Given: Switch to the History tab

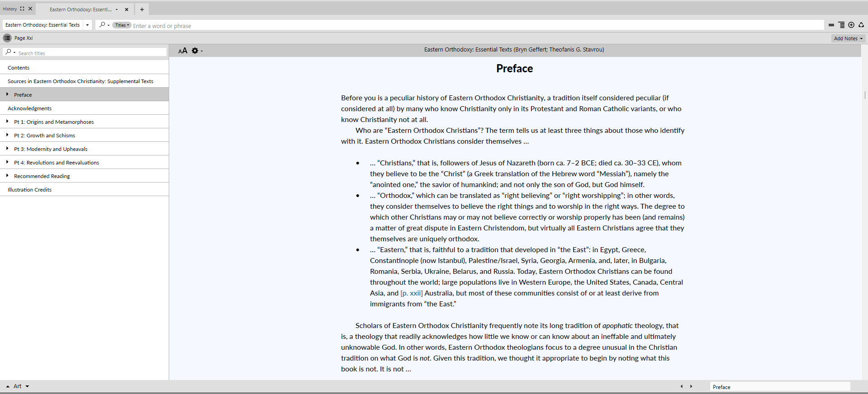Looking at the screenshot, I should coord(10,9).
